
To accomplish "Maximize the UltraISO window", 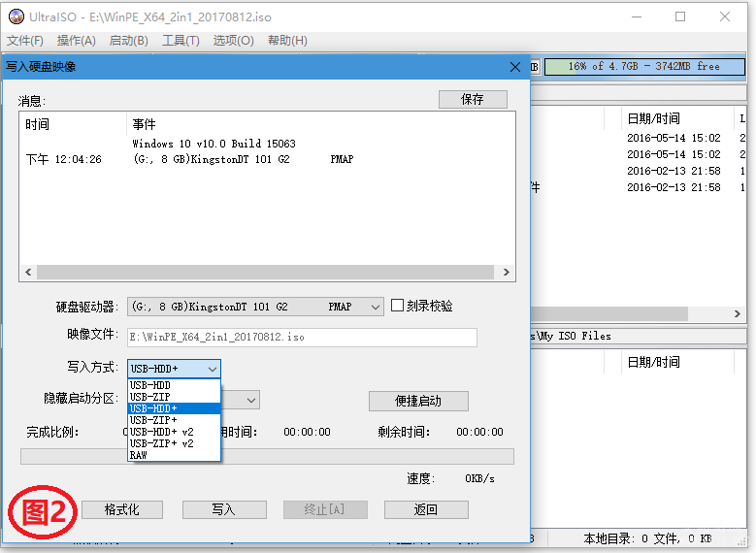I will click(680, 16).
